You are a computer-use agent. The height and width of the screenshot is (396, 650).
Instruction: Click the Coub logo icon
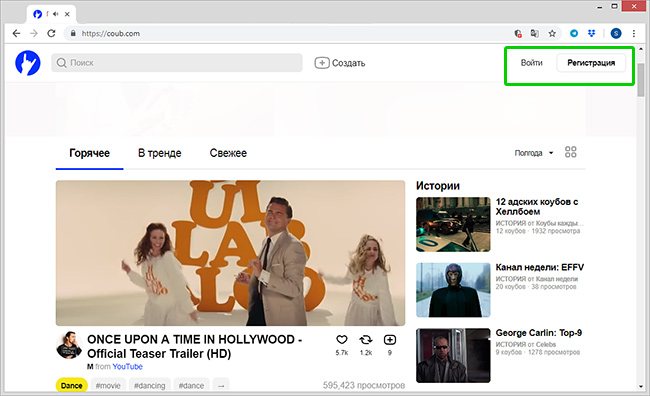point(28,63)
